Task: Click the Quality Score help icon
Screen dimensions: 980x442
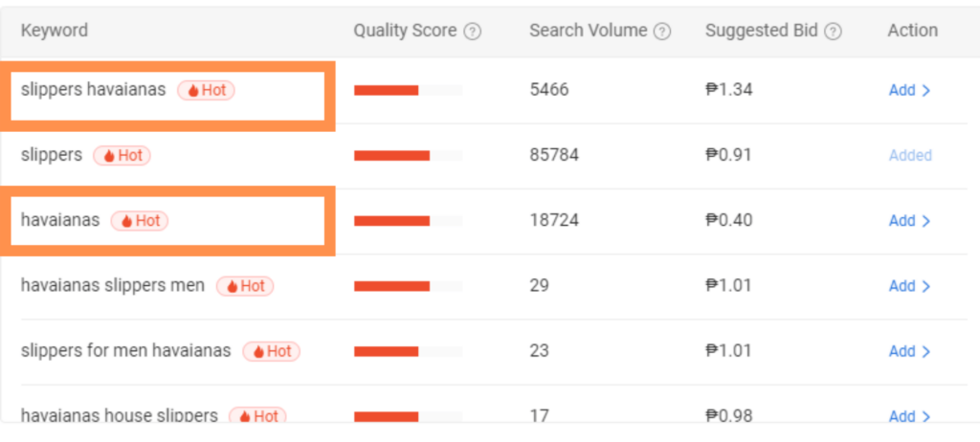Action: [472, 32]
